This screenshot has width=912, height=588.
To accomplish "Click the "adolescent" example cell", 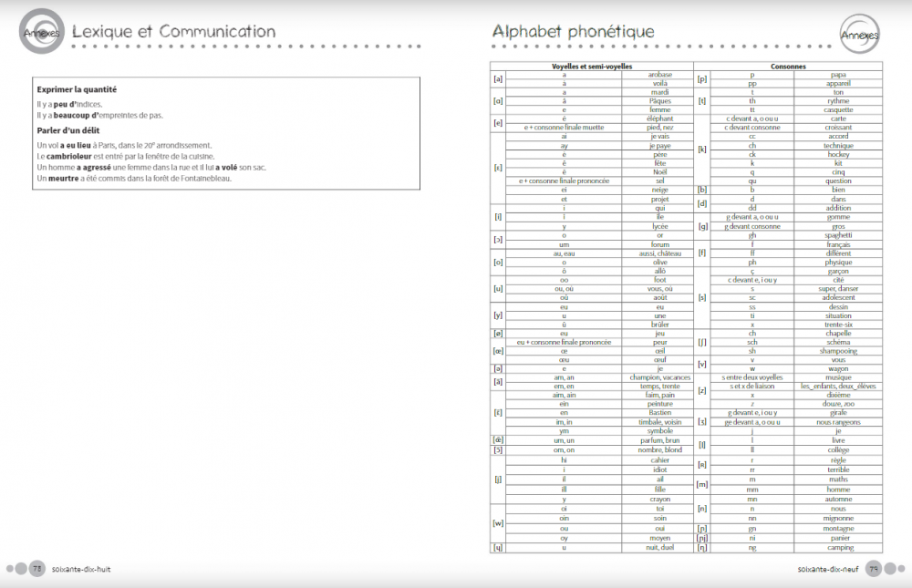I will point(838,297).
